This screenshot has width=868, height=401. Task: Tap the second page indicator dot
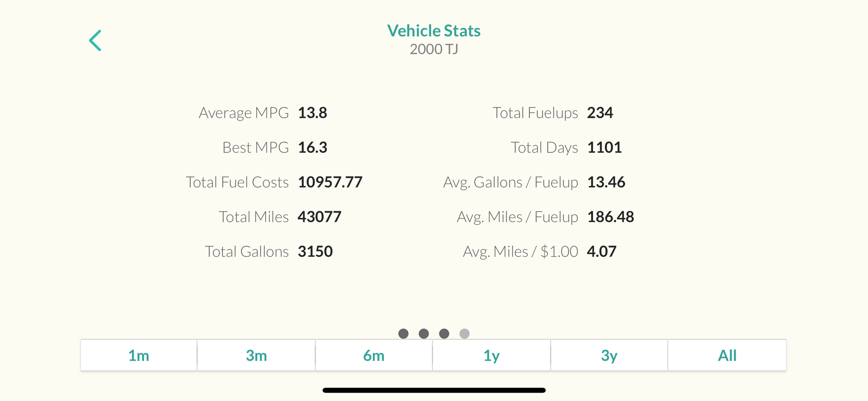coord(424,334)
